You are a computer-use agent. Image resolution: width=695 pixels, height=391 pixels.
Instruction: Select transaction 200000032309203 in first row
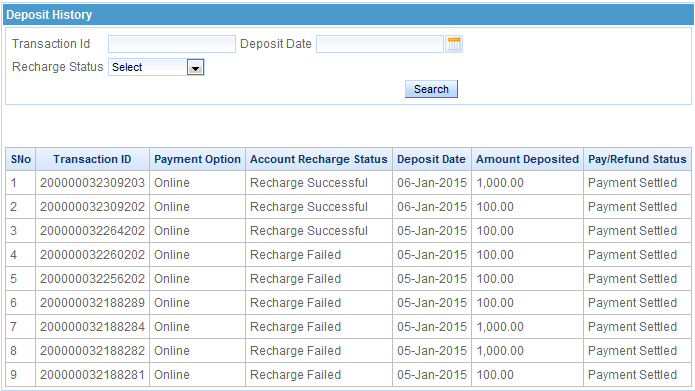[93, 183]
